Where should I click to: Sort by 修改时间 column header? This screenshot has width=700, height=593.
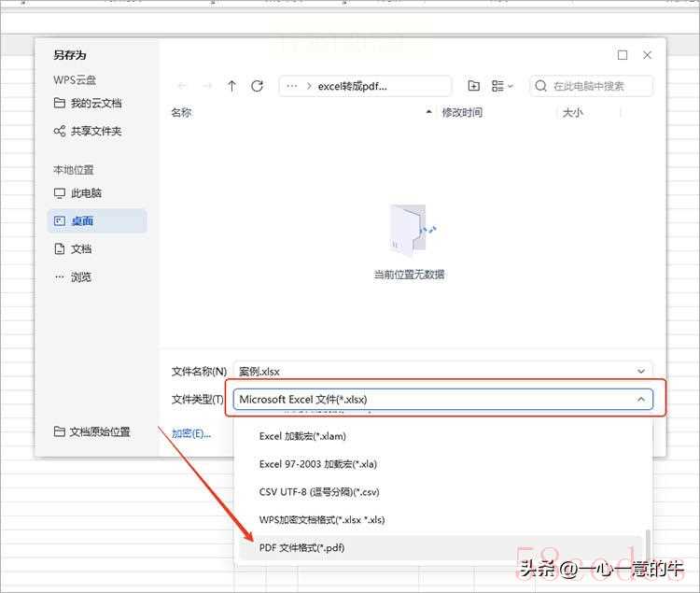point(462,112)
